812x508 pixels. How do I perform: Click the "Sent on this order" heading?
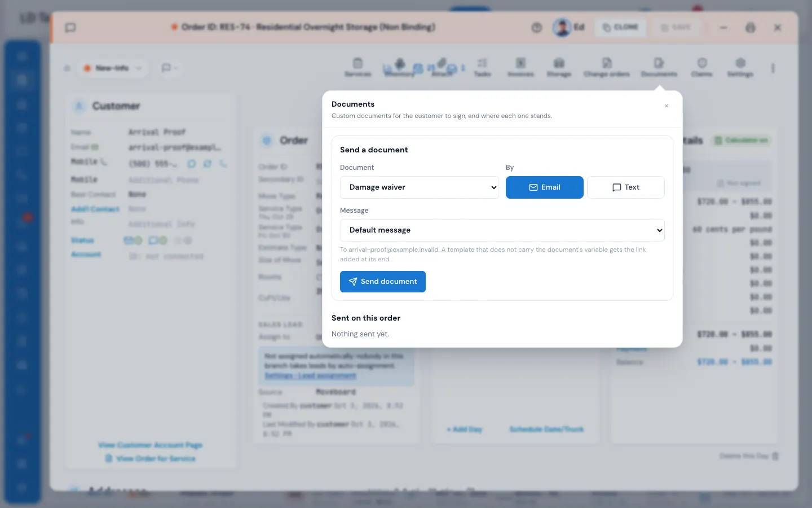point(366,318)
